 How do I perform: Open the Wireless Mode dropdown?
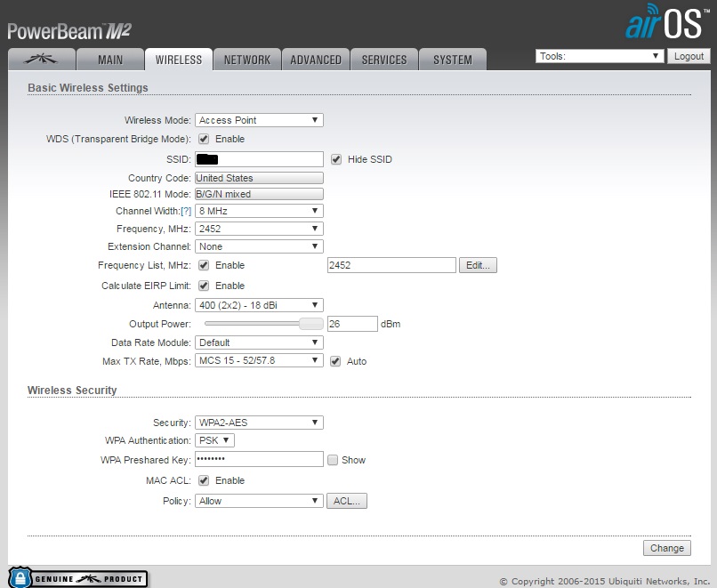click(x=259, y=120)
